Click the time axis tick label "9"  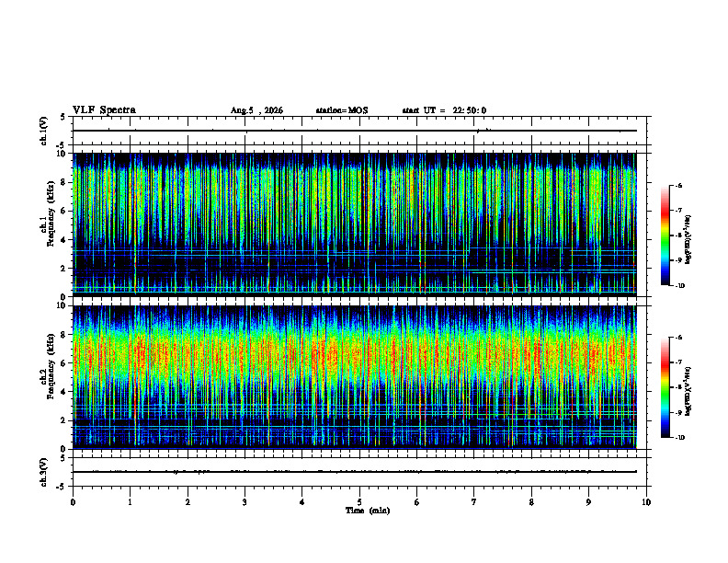click(x=588, y=502)
